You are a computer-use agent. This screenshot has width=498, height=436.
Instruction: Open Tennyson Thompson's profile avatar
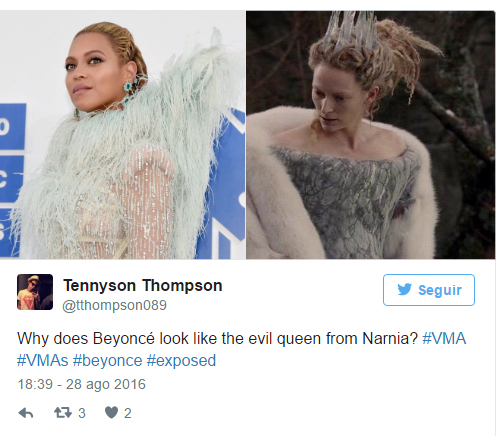click(x=35, y=292)
